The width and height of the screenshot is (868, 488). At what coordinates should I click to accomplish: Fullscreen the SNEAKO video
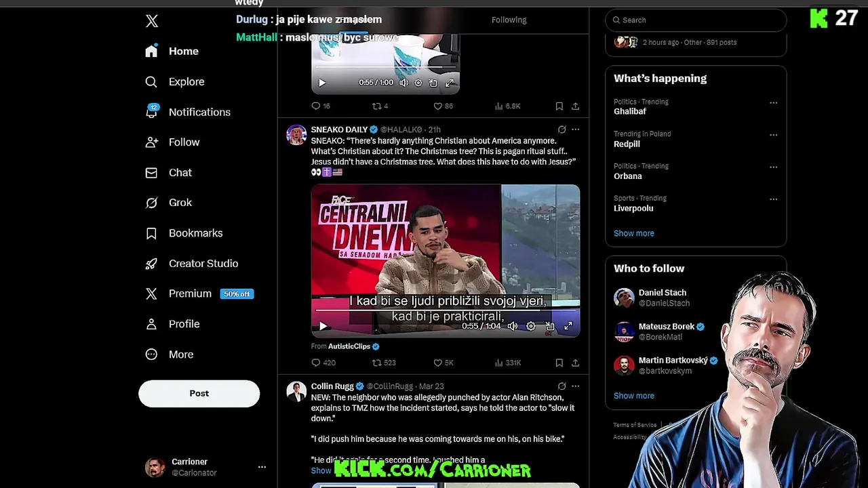click(x=568, y=326)
